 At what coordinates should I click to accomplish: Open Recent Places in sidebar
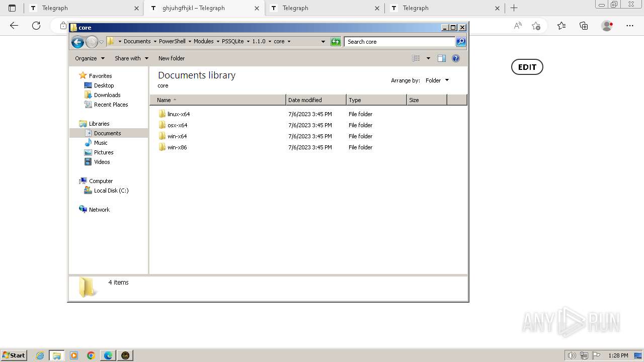[111, 105]
